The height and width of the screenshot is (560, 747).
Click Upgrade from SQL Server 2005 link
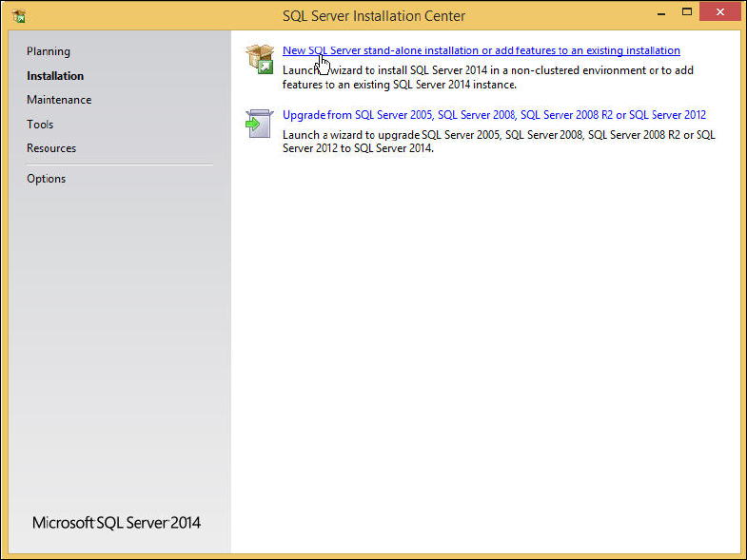click(x=494, y=115)
